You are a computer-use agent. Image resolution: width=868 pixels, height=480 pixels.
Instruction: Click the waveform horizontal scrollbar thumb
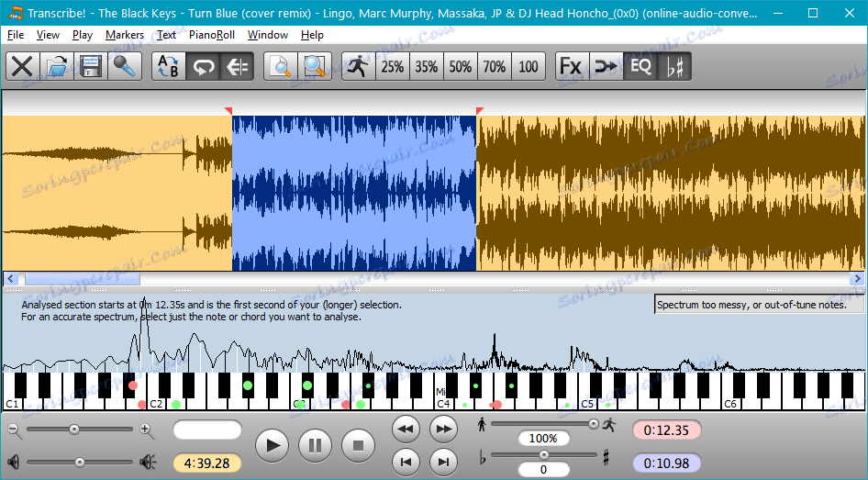click(82, 278)
